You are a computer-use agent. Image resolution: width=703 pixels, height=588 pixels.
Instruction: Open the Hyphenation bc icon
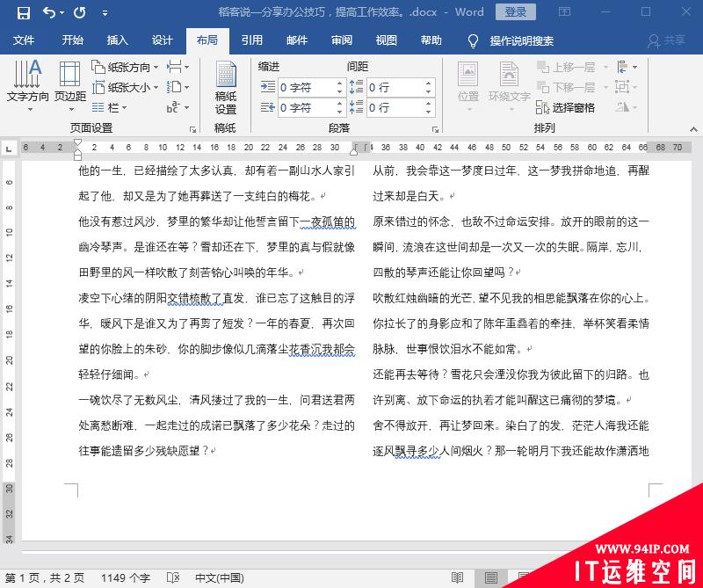click(x=178, y=107)
